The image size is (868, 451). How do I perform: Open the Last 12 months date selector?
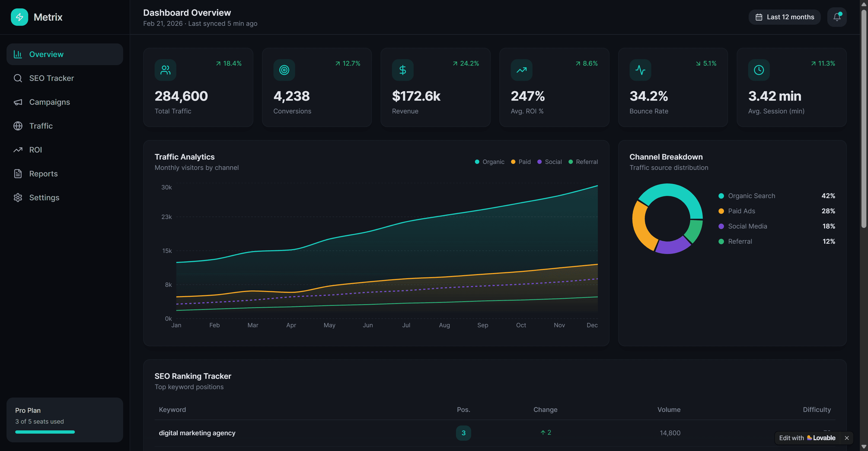coord(784,17)
